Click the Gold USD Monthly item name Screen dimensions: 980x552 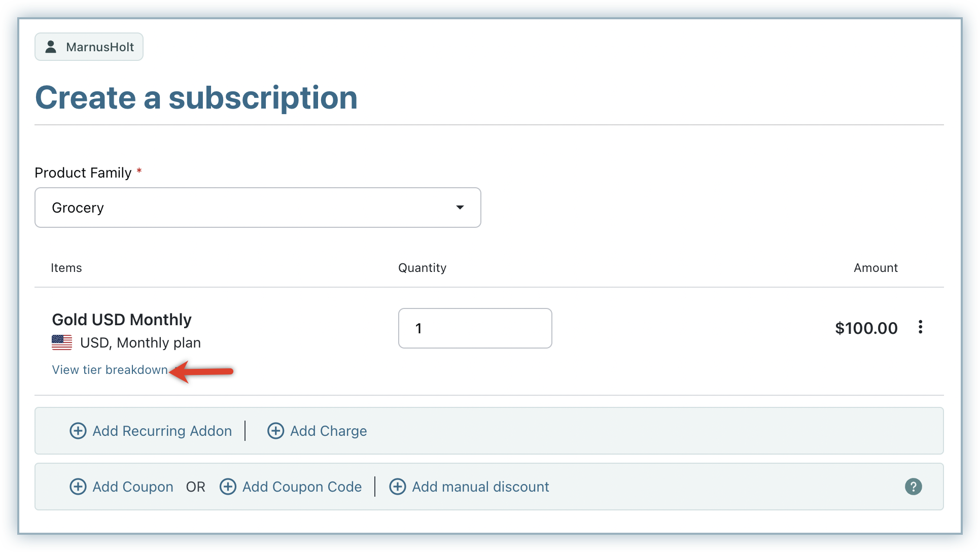[122, 320]
